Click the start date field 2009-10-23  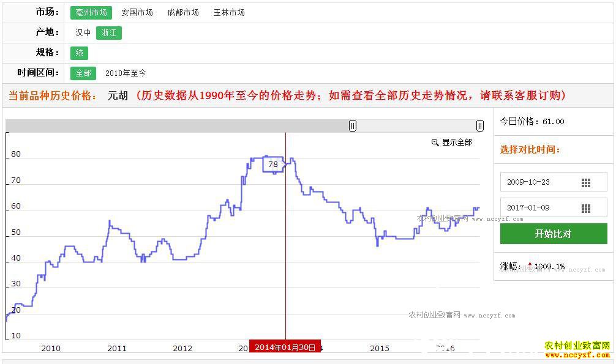[537, 183]
